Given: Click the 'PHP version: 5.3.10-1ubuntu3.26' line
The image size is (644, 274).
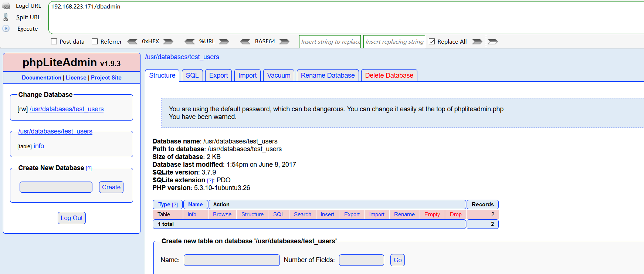Looking at the screenshot, I should pos(201,188).
